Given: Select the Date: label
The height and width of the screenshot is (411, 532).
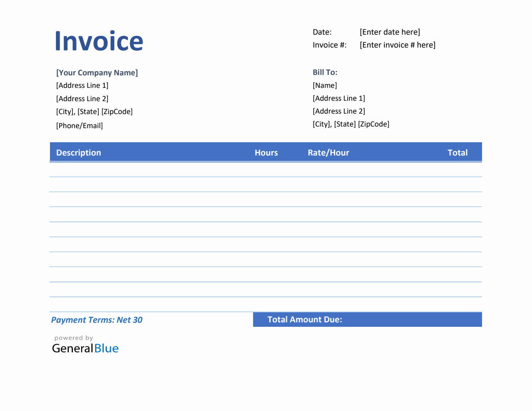Looking at the screenshot, I should point(322,32).
